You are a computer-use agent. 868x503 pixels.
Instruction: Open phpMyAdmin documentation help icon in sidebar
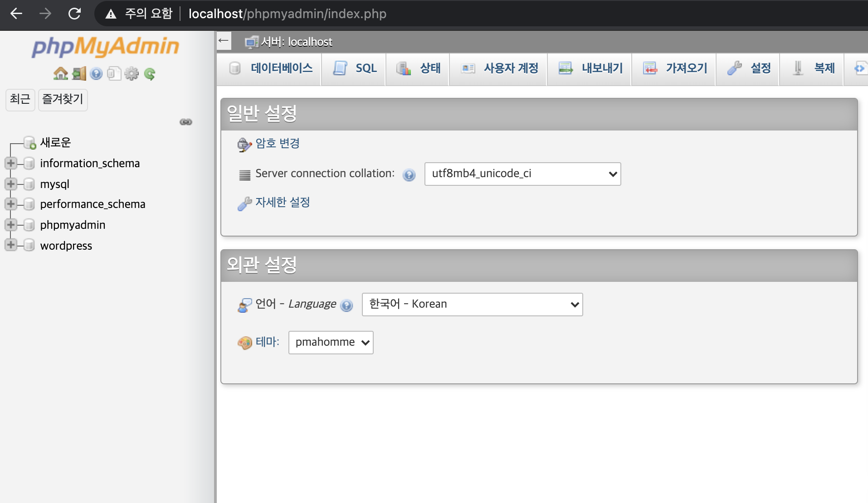[x=96, y=73]
